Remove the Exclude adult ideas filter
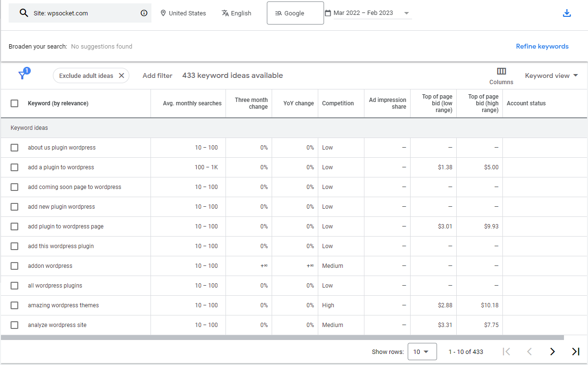588x365 pixels. [x=122, y=76]
